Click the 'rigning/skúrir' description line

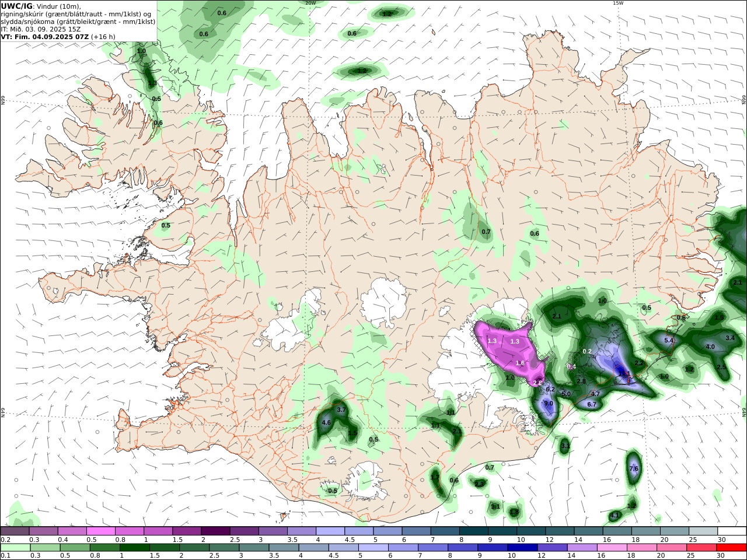point(76,14)
